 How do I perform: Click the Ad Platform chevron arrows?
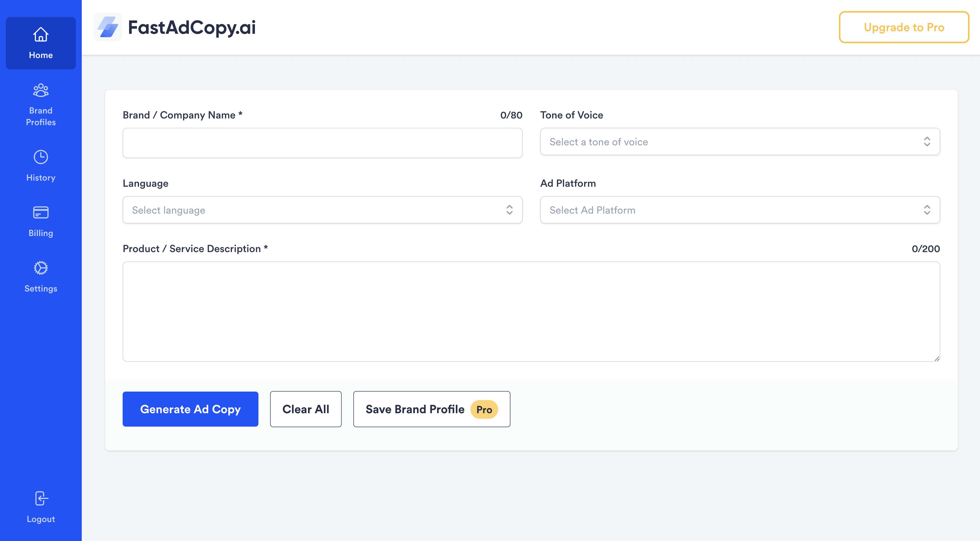927,210
